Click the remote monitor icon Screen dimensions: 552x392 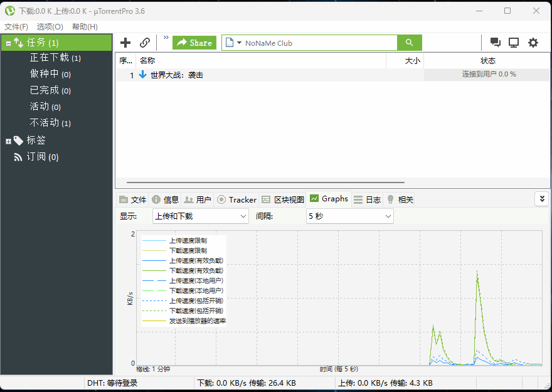click(x=514, y=43)
